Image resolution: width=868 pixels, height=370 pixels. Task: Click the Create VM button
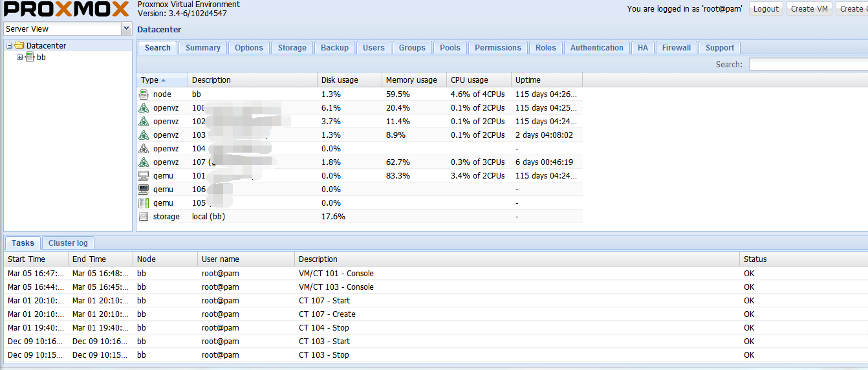pyautogui.click(x=809, y=9)
